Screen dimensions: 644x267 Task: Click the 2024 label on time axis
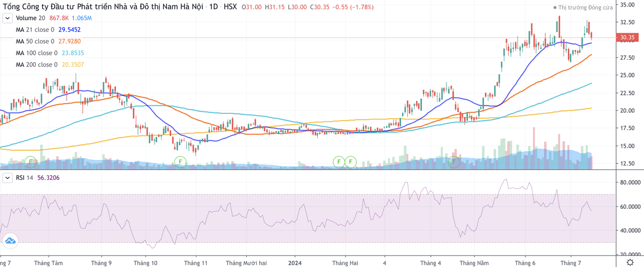[x=296, y=263]
